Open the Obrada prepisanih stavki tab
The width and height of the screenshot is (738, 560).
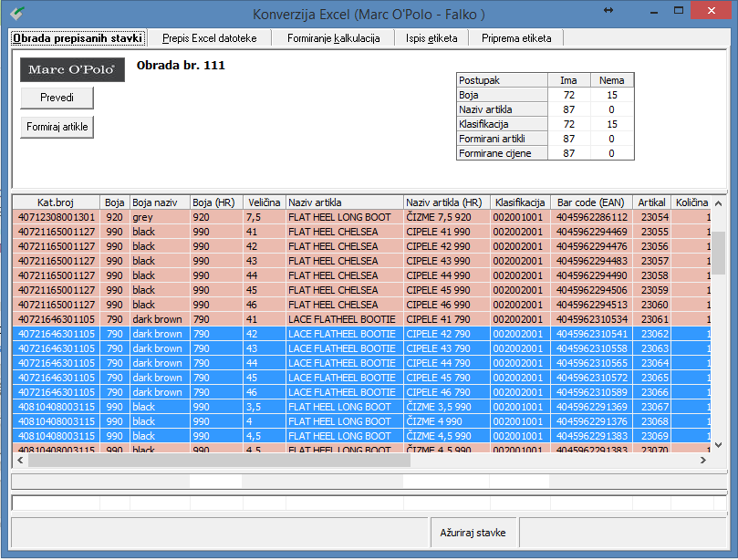(78, 38)
